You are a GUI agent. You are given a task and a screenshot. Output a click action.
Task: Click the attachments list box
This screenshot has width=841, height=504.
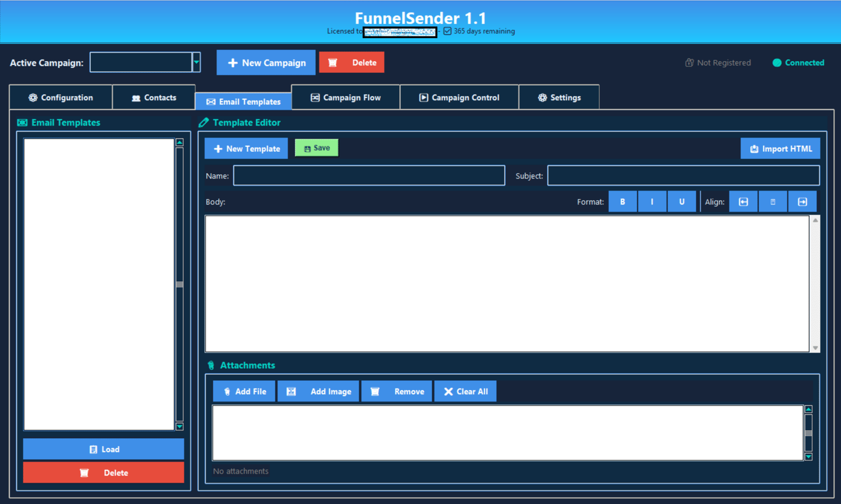[508, 433]
